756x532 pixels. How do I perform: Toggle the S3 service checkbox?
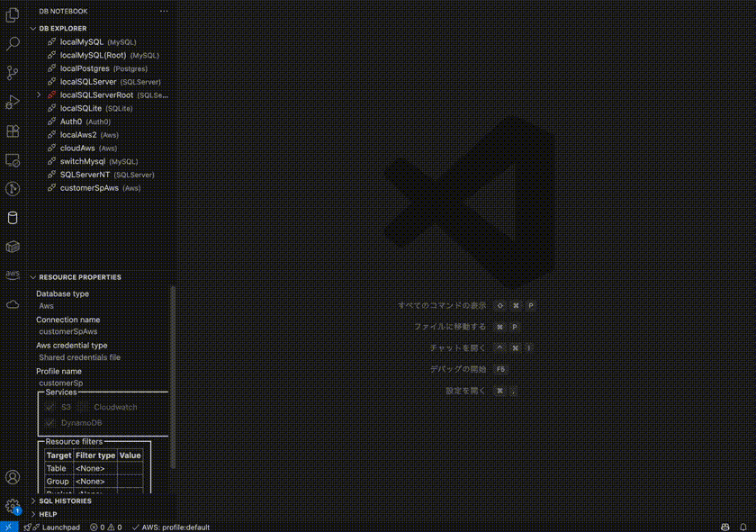point(49,407)
